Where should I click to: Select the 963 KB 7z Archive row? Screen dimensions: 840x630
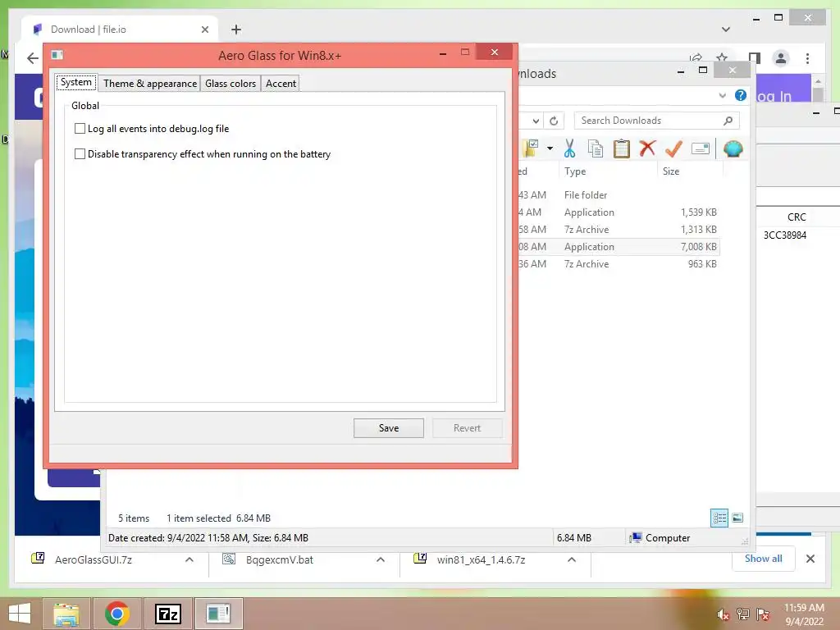pyautogui.click(x=617, y=263)
